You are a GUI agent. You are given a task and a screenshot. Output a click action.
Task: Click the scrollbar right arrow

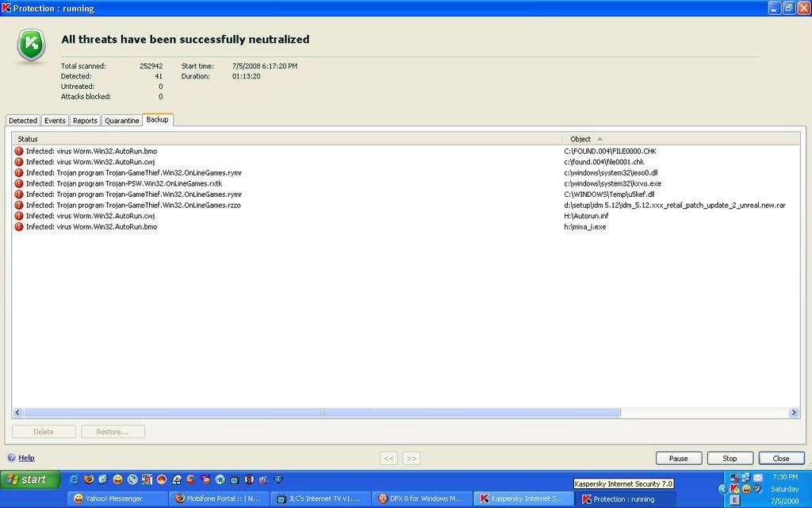[793, 413]
